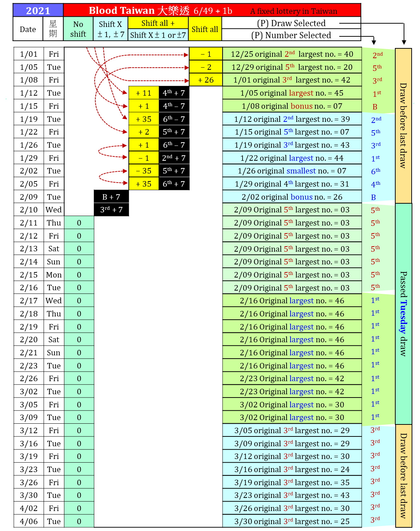The image size is (420, 531).
Task: Click the 2/26 row's '2/23 Original largest no. = 42'
Action: click(x=292, y=378)
